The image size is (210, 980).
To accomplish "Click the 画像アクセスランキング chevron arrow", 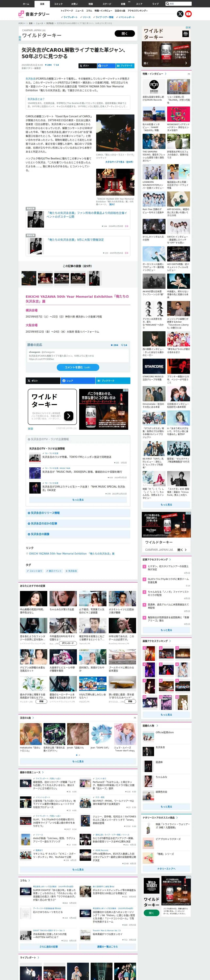I will pyautogui.click(x=170, y=641).
